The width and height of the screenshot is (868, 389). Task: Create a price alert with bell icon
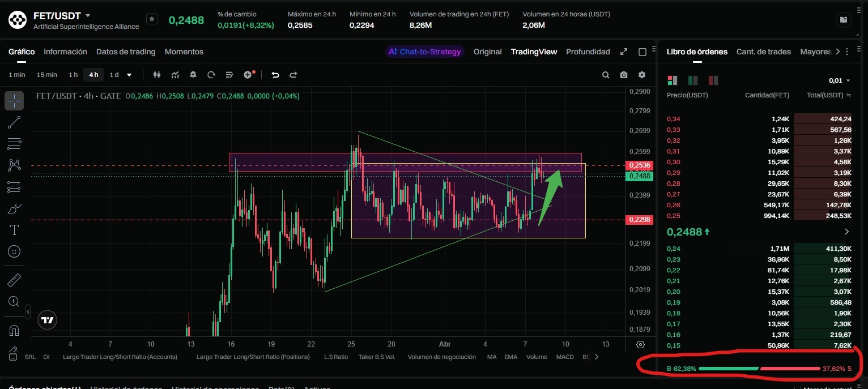[194, 75]
